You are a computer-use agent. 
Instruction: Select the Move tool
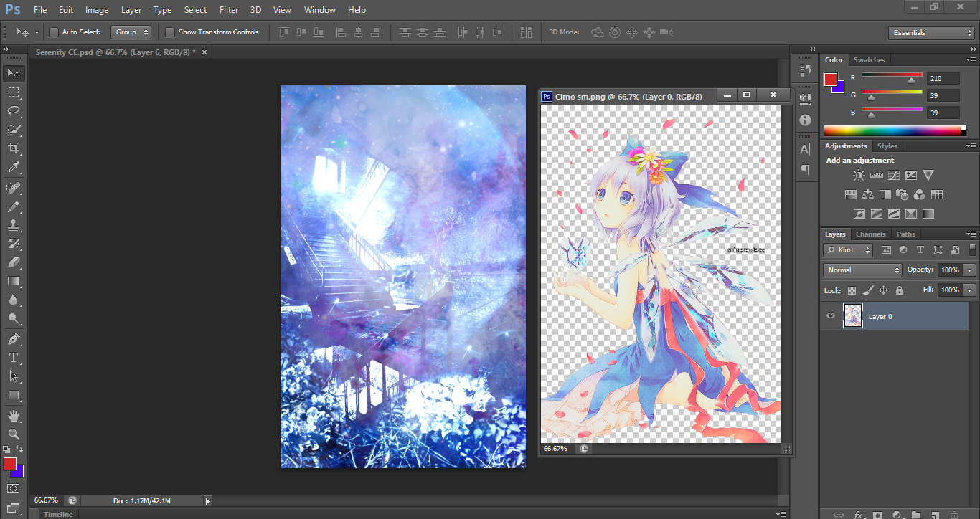(x=14, y=73)
